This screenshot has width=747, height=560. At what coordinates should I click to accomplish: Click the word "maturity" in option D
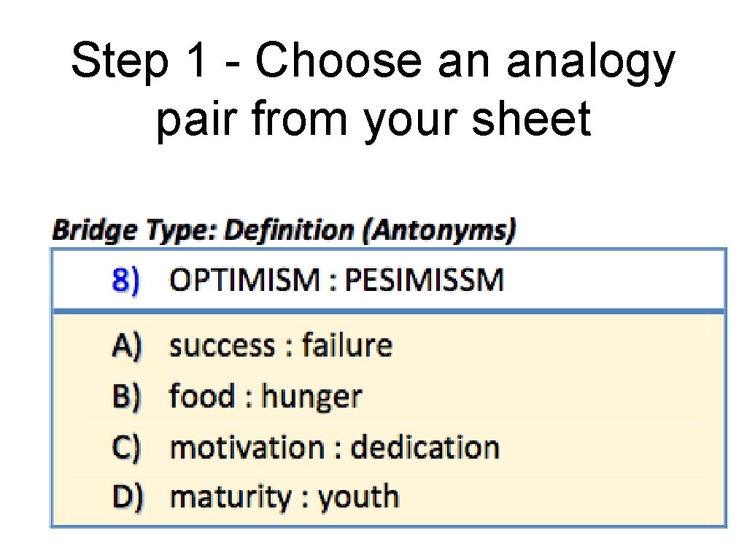pyautogui.click(x=231, y=498)
